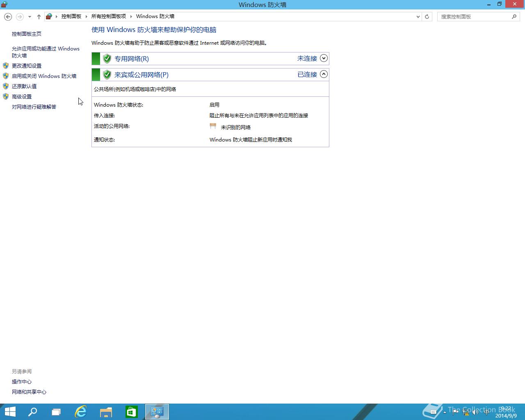
Task: Click the 已连接 status text
Action: point(307,74)
